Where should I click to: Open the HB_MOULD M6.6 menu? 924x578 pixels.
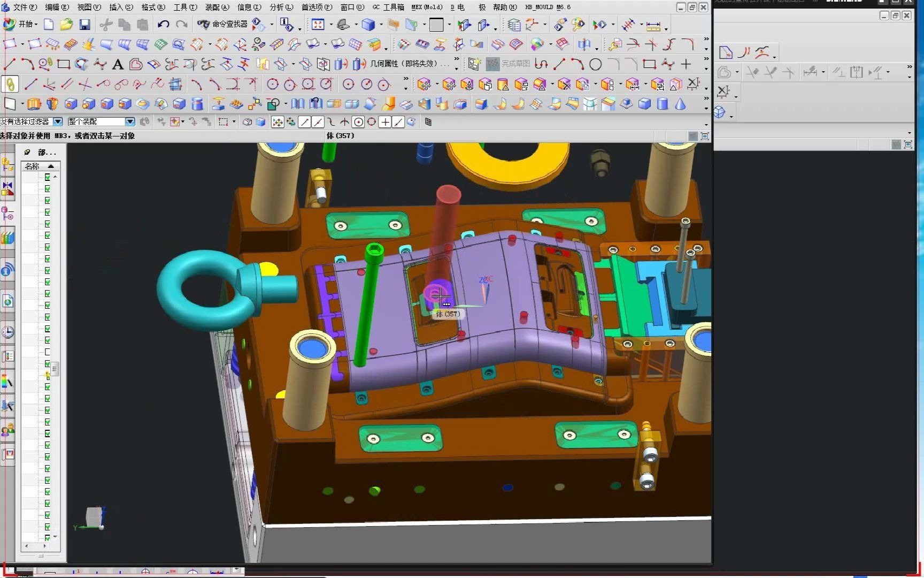pyautogui.click(x=548, y=7)
